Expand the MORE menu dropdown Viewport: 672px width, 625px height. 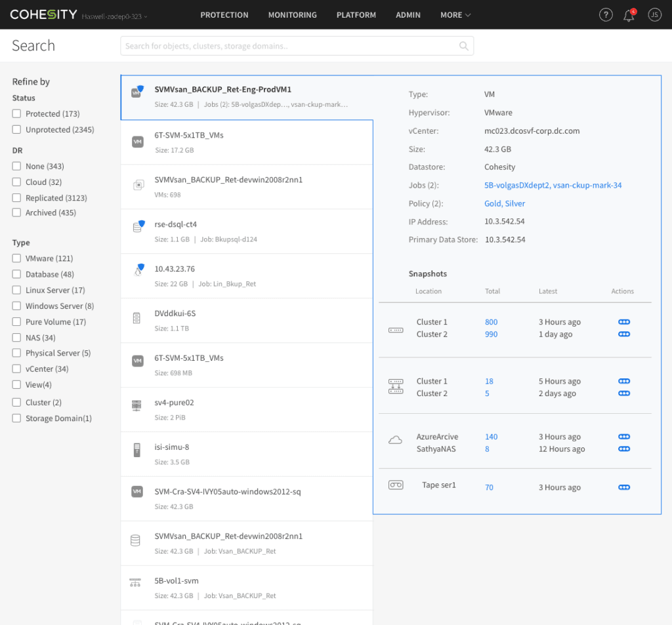[455, 15]
